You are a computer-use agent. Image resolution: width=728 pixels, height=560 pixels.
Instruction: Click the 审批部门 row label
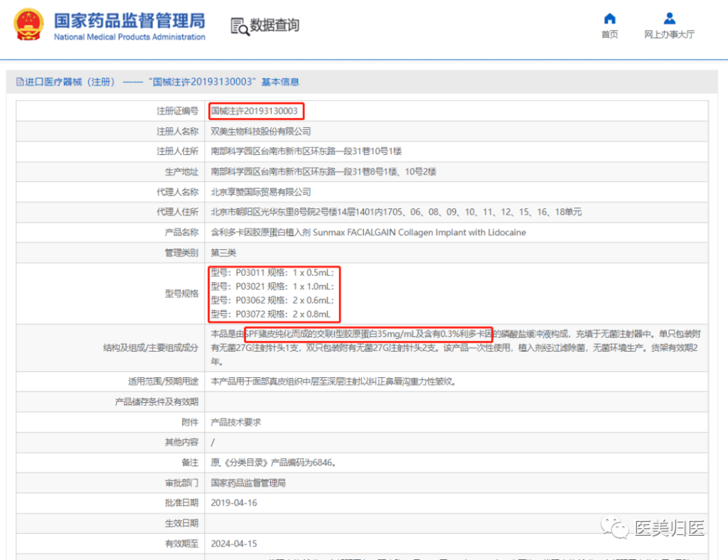click(181, 483)
